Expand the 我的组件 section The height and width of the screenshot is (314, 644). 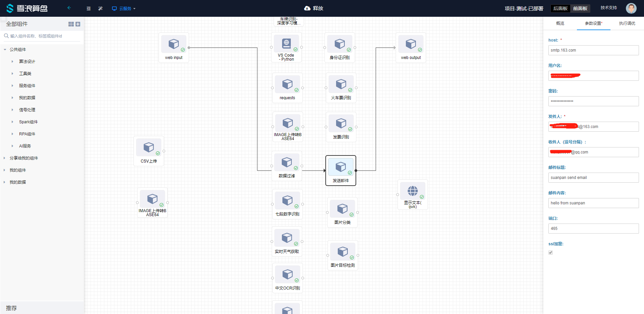click(x=4, y=170)
